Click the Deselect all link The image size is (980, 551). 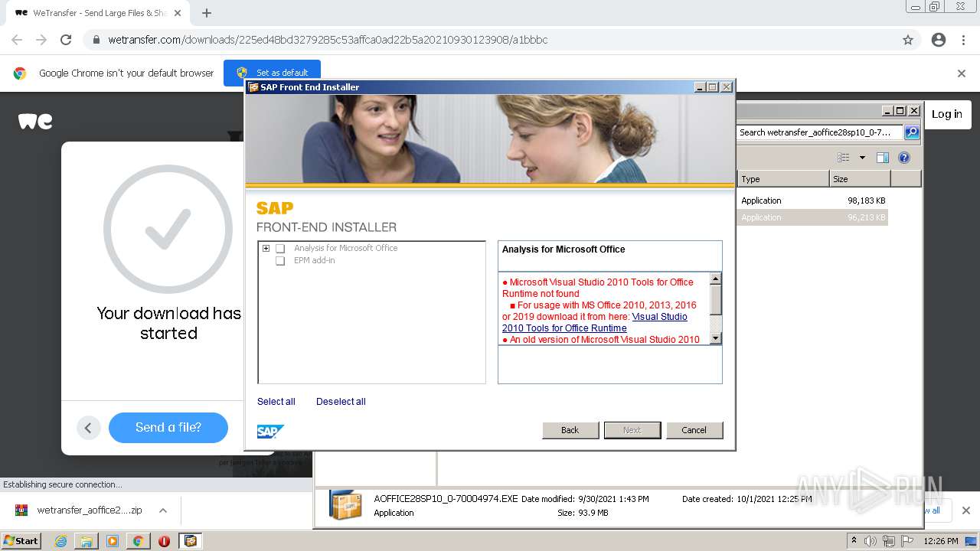click(x=341, y=402)
